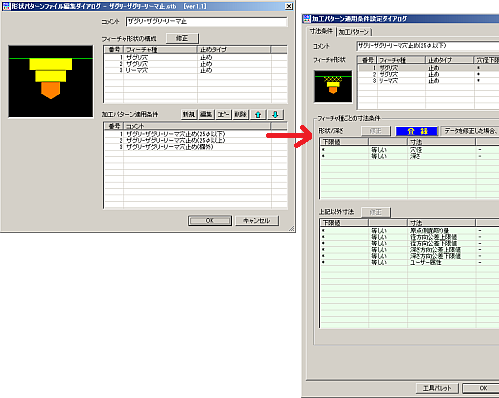
Task: Click the large feature shape preview image
Action: pos(51,81)
